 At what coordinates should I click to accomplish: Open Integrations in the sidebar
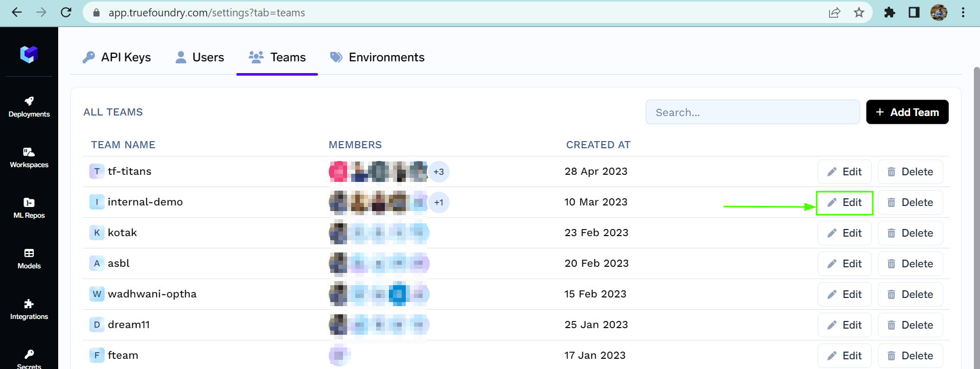click(x=29, y=309)
